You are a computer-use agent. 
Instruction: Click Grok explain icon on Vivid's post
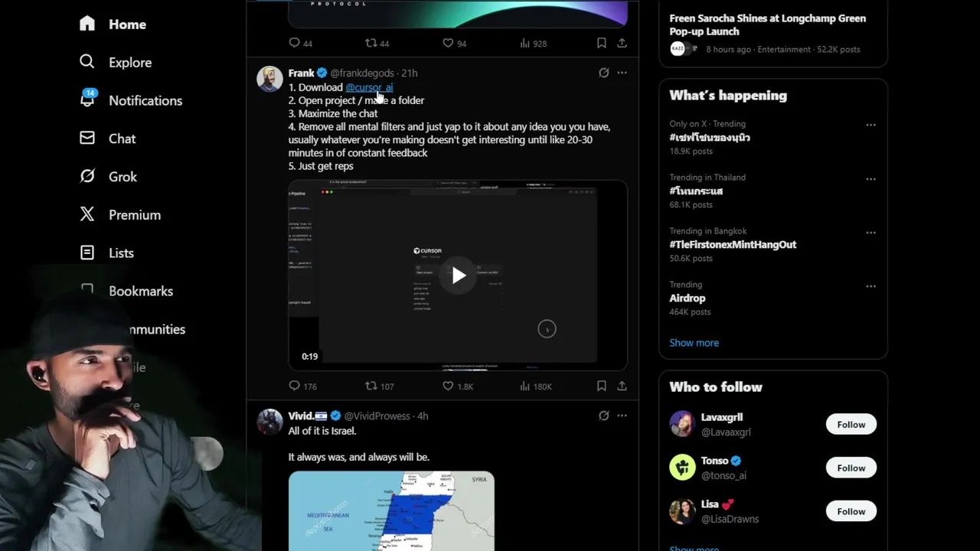click(x=603, y=416)
